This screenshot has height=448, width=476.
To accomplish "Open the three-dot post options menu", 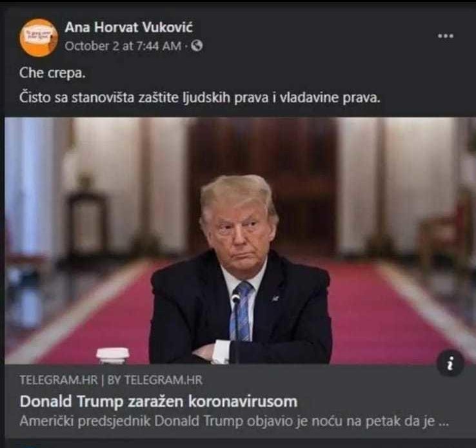I will click(446, 36).
